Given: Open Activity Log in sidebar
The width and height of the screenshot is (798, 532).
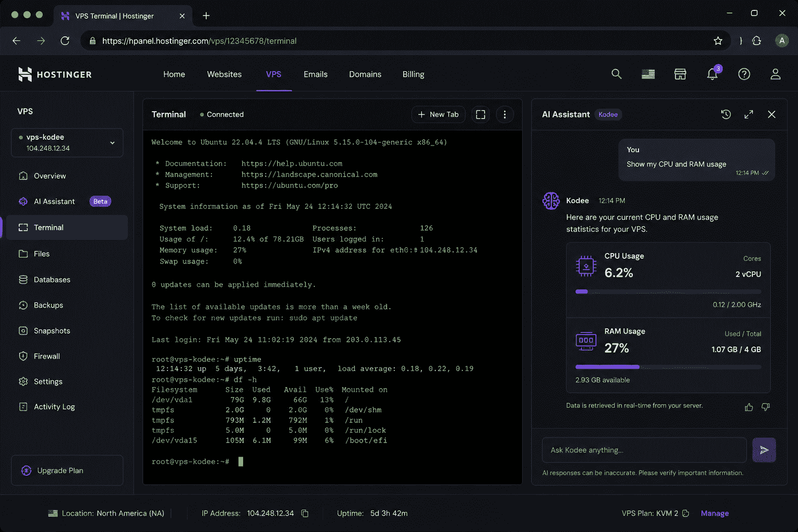Looking at the screenshot, I should pyautogui.click(x=67, y=407).
